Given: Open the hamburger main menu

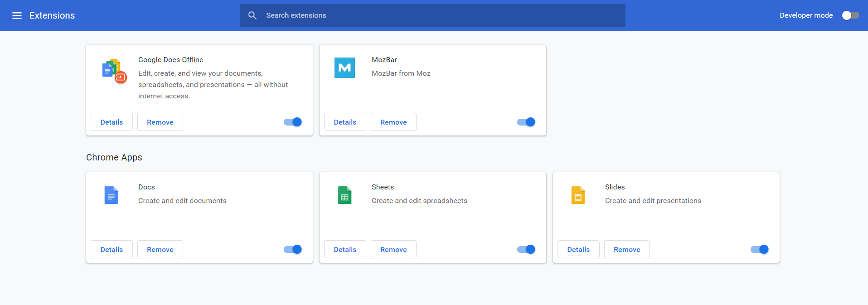Looking at the screenshot, I should pos(17,15).
